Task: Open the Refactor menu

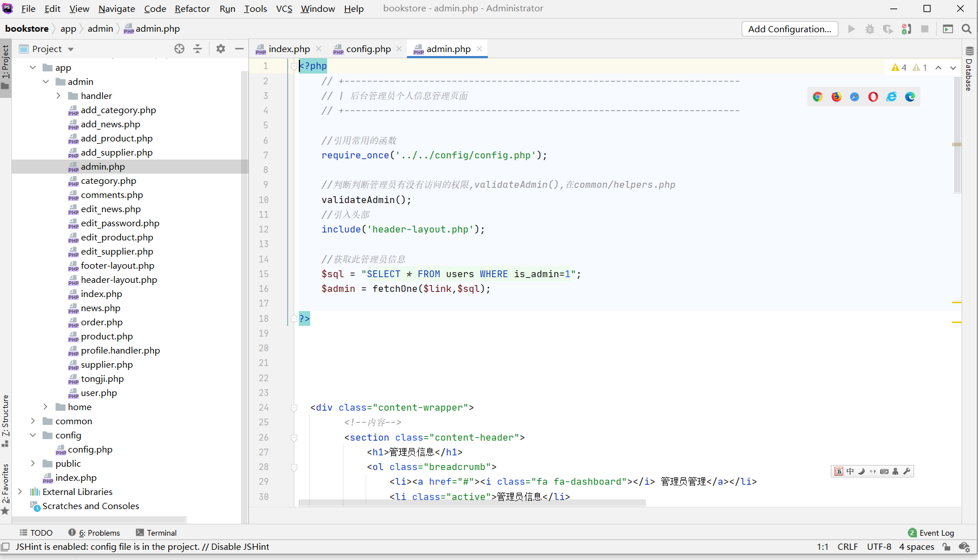Action: [x=192, y=8]
